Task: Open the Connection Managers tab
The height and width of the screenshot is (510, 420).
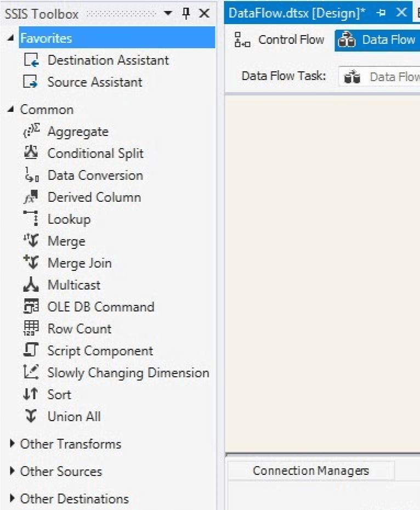Action: coord(310,471)
